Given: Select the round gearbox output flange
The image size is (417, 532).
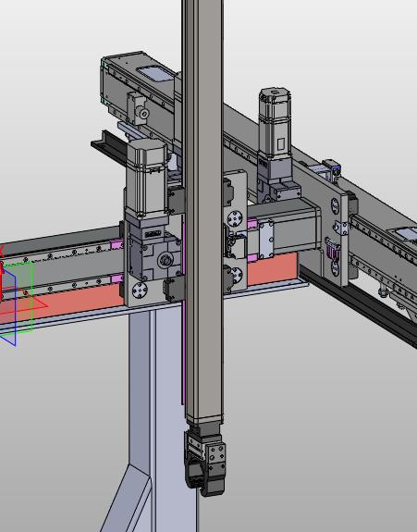Looking at the screenshot, I should (x=166, y=260).
